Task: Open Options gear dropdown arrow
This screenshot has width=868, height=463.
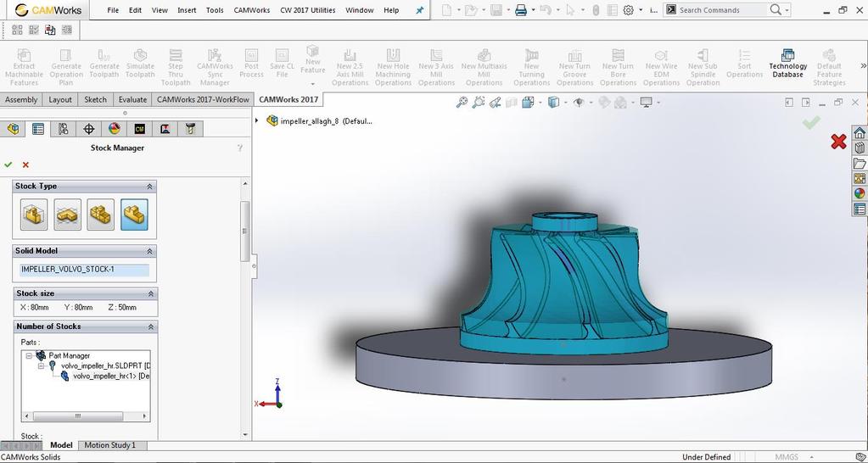Action: 641,10
